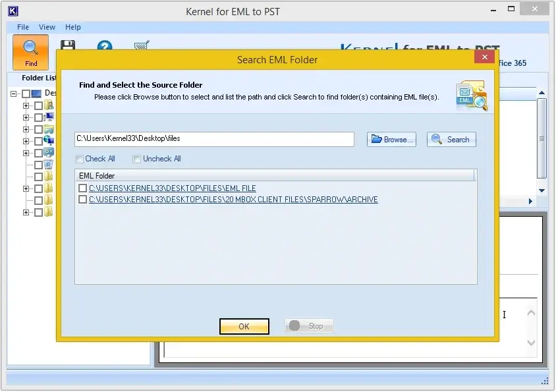Open the C:\USERS\KERNEL33\DESKTOP\FILES\EML FILE link
Screen dimensions: 556x392
tap(173, 188)
